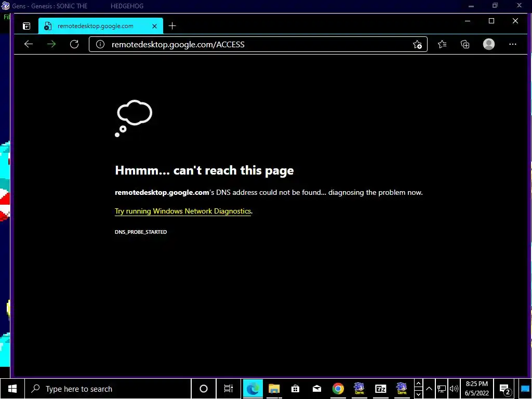The width and height of the screenshot is (532, 399).
Task: Open the Action Center notifications
Action: 505,390
